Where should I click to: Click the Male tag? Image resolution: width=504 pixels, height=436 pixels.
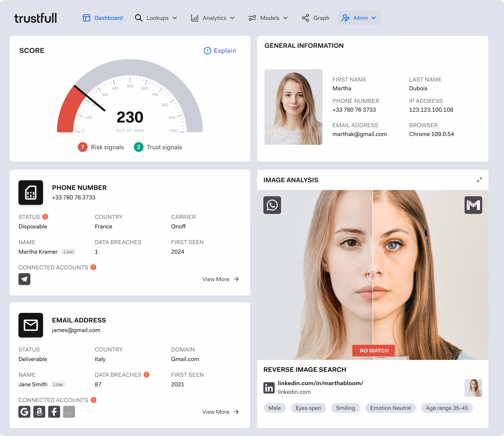[x=274, y=408]
